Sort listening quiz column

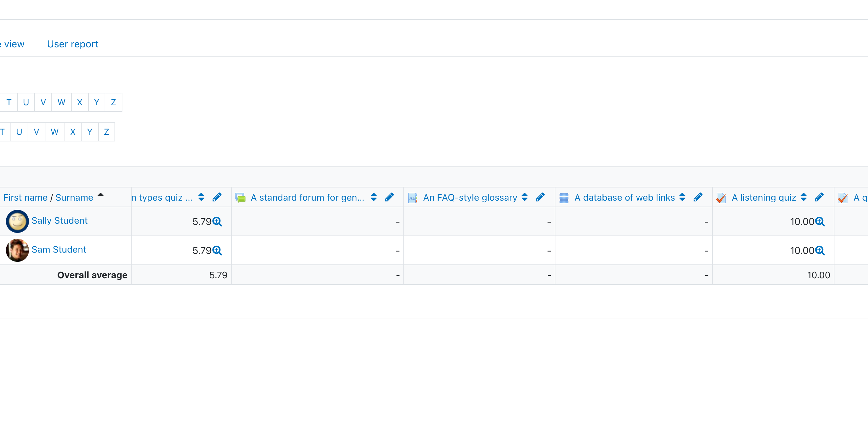(803, 197)
